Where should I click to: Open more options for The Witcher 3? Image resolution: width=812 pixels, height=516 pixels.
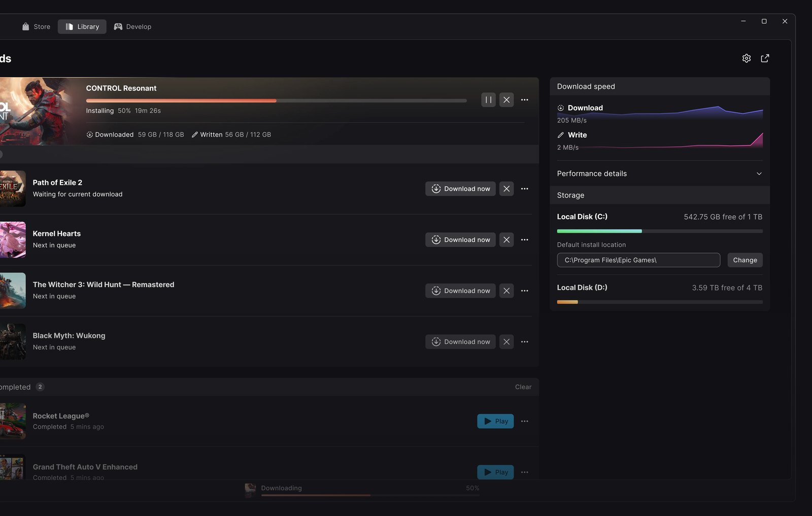(525, 291)
